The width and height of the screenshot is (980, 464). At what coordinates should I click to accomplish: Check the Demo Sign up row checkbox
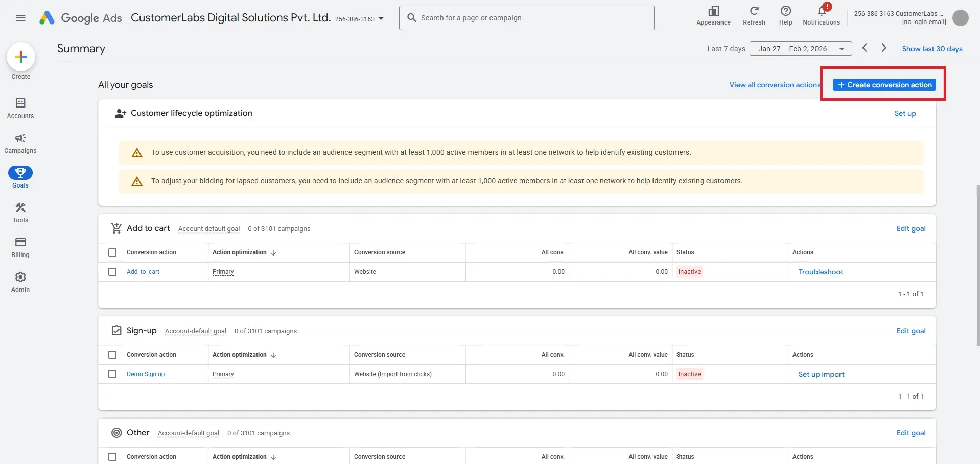point(112,374)
